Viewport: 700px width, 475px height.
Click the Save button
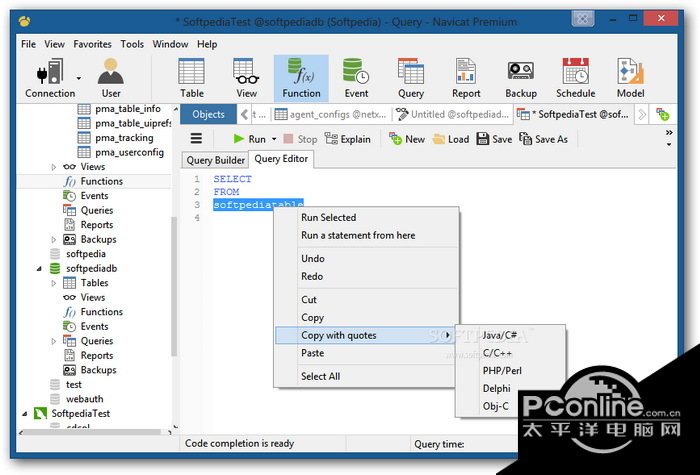pos(494,139)
